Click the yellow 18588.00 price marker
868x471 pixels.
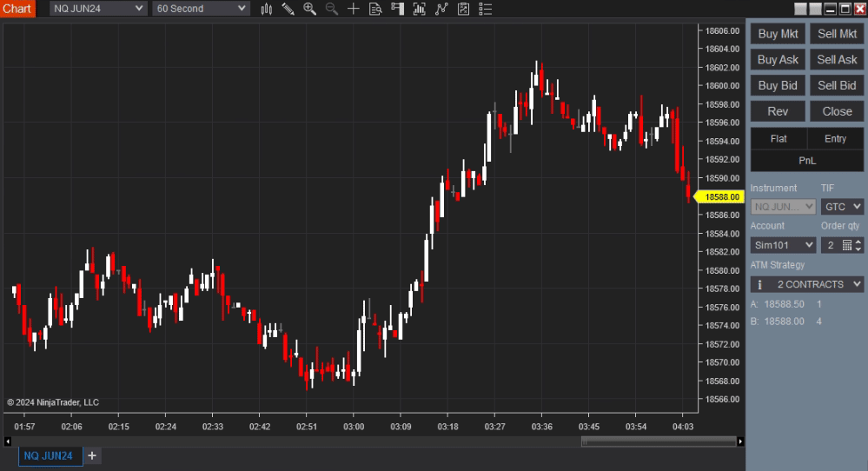coord(721,197)
